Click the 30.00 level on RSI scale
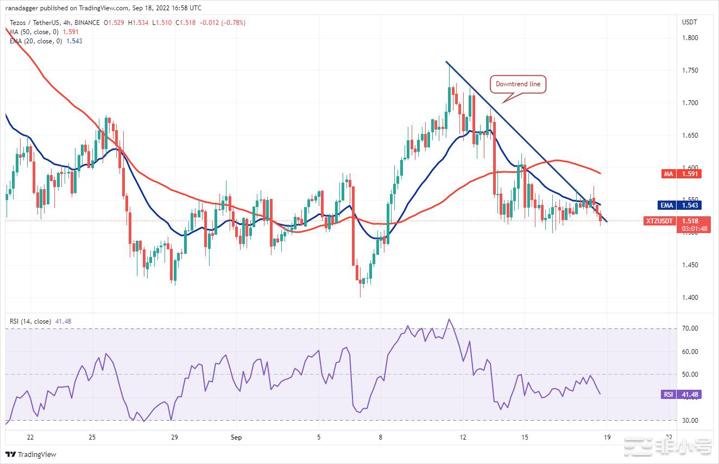The height and width of the screenshot is (464, 719). pos(688,421)
